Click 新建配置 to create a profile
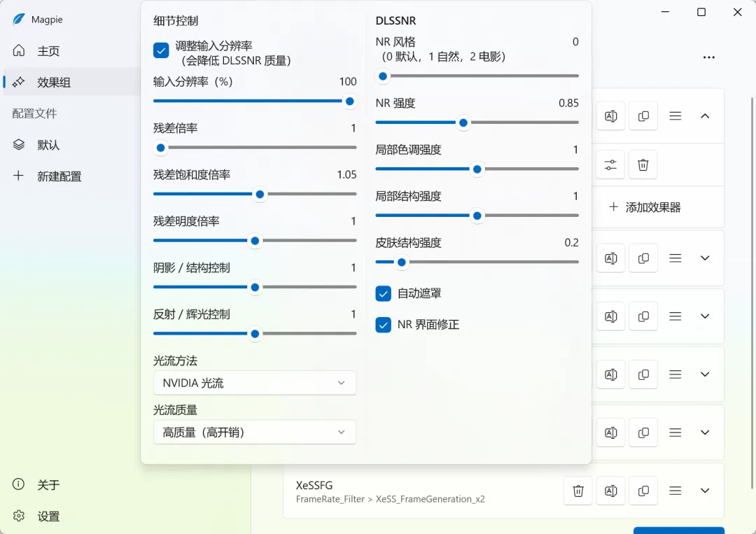The height and width of the screenshot is (534, 756). (x=71, y=176)
